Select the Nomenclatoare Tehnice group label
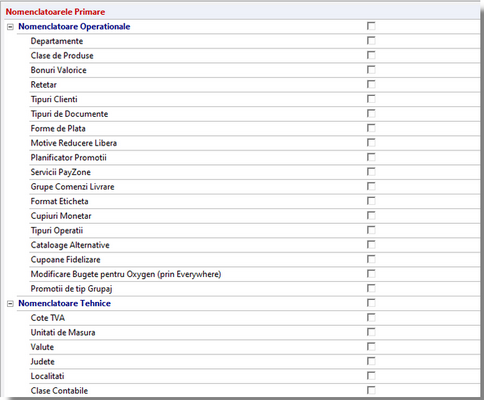The height and width of the screenshot is (400, 484). coord(64,303)
